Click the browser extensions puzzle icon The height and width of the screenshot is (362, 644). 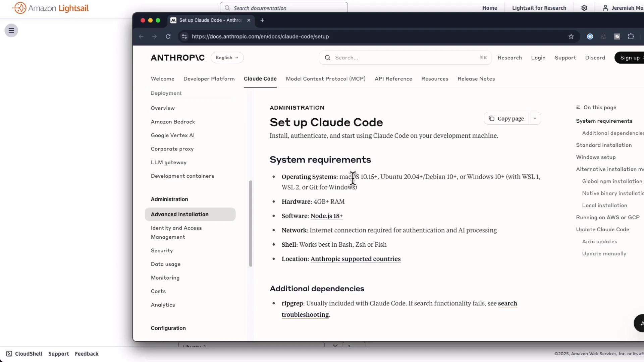point(631,37)
